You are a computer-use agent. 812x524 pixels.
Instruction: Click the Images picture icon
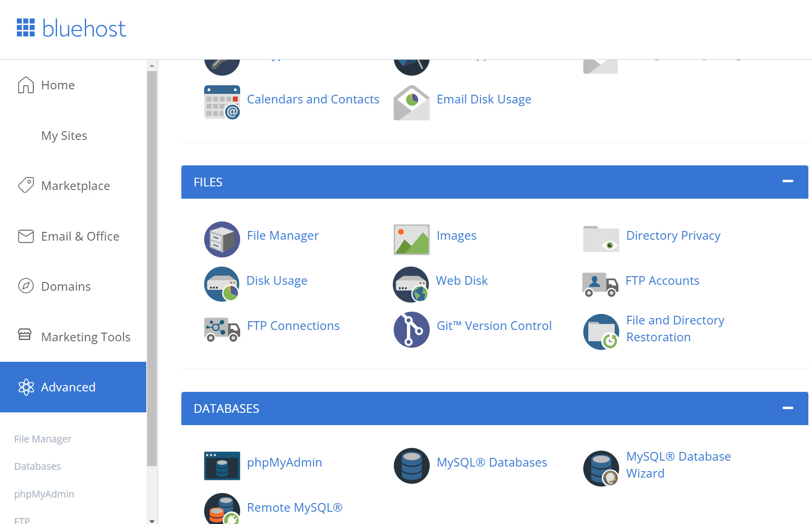pyautogui.click(x=411, y=239)
